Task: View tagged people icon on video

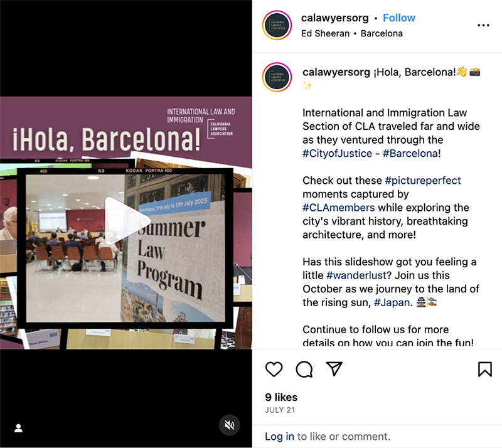Action: click(x=19, y=428)
